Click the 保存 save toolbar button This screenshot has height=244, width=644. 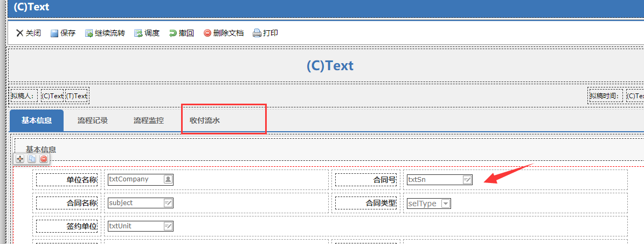63,33
